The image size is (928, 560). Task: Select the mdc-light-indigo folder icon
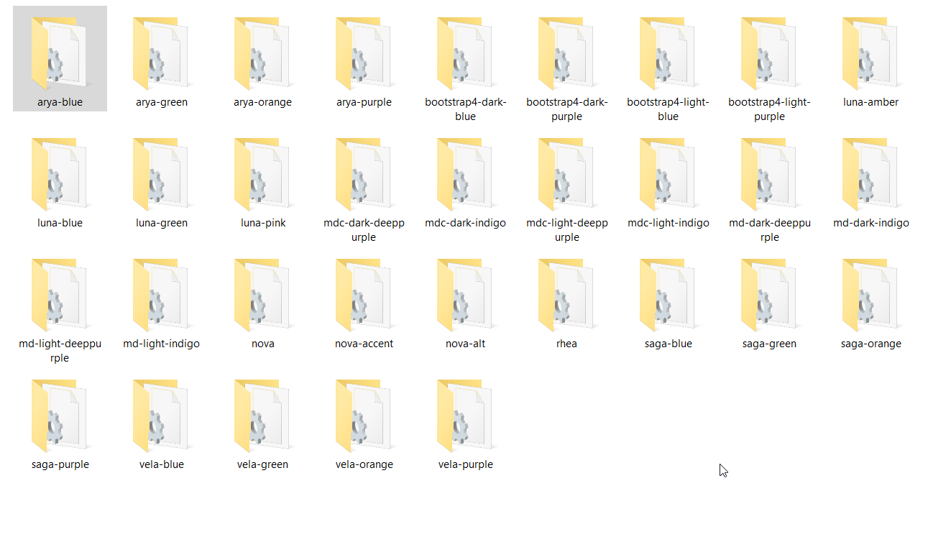[667, 173]
